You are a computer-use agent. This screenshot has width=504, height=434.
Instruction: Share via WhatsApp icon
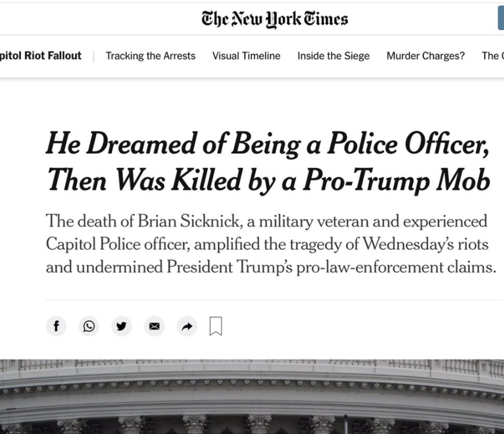(x=89, y=327)
